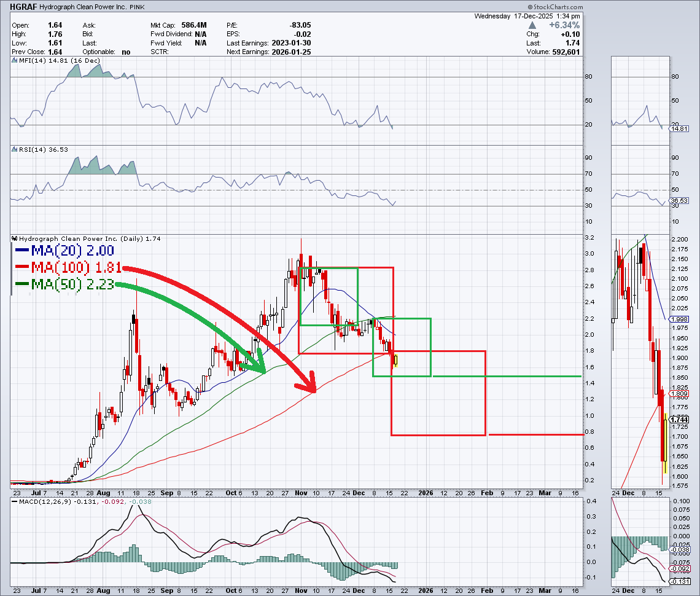Click the small icon beside the MFI(14) label
The width and height of the screenshot is (700, 596).
tap(15, 61)
